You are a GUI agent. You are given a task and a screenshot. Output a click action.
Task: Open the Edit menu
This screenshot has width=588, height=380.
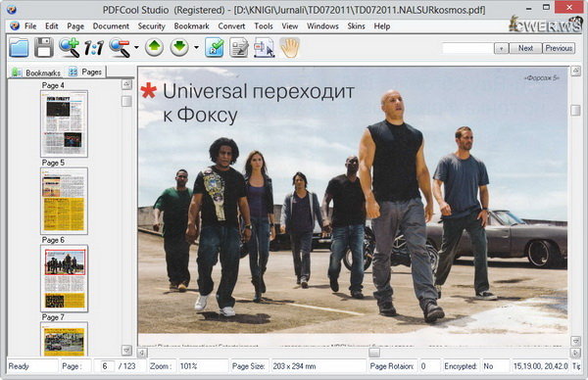(51, 26)
